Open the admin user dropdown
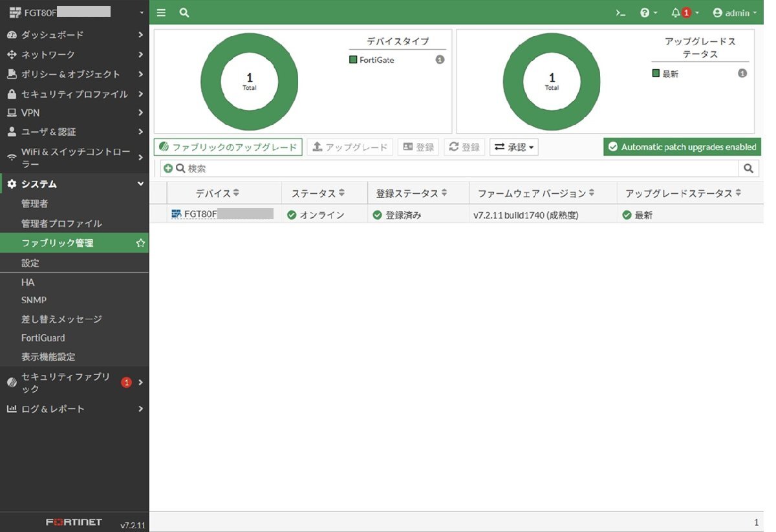776x532 pixels. (x=734, y=13)
